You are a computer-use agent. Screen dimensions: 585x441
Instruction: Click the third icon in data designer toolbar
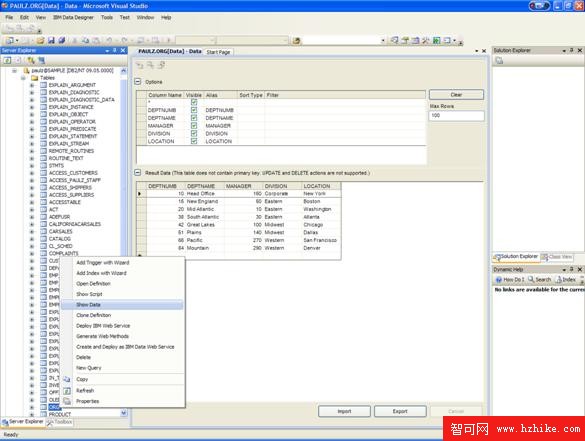pyautogui.click(x=162, y=66)
